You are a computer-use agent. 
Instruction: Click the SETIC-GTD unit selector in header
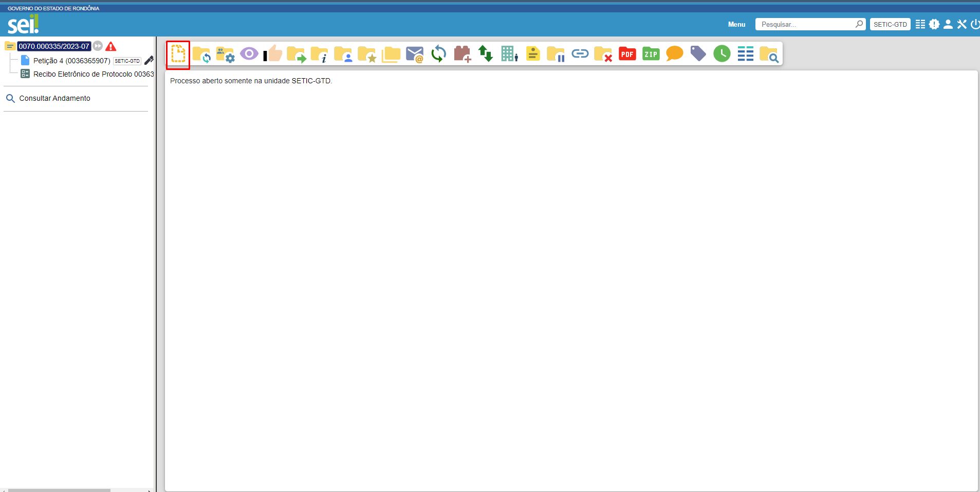click(890, 24)
